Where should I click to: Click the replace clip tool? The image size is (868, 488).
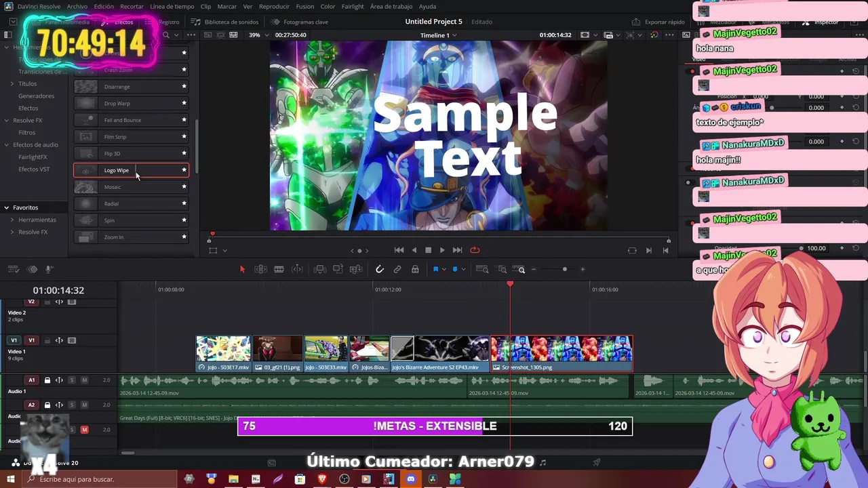[356, 269]
